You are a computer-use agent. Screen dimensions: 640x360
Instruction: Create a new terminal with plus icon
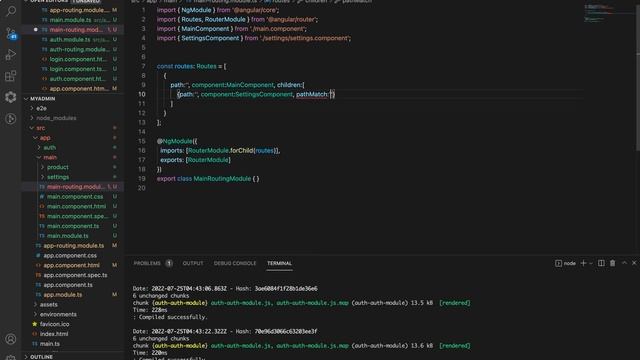click(x=583, y=263)
